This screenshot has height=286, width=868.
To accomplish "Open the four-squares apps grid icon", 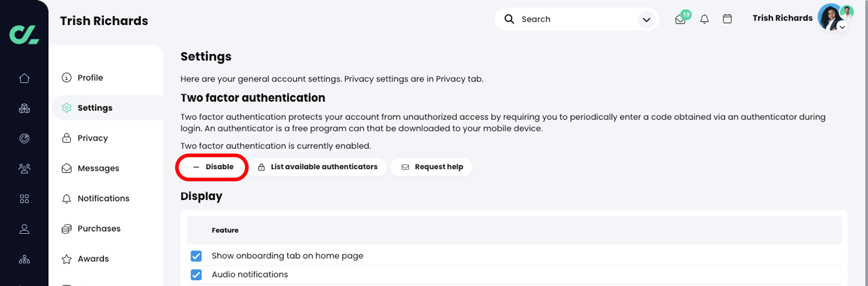I will click(x=24, y=198).
